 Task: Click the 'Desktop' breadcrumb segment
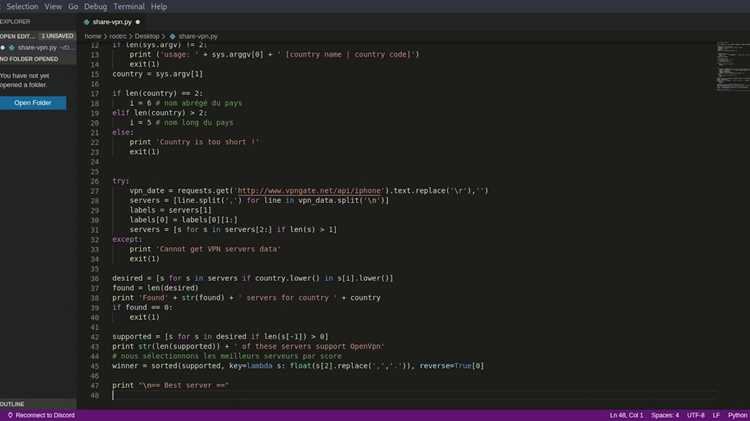click(147, 36)
